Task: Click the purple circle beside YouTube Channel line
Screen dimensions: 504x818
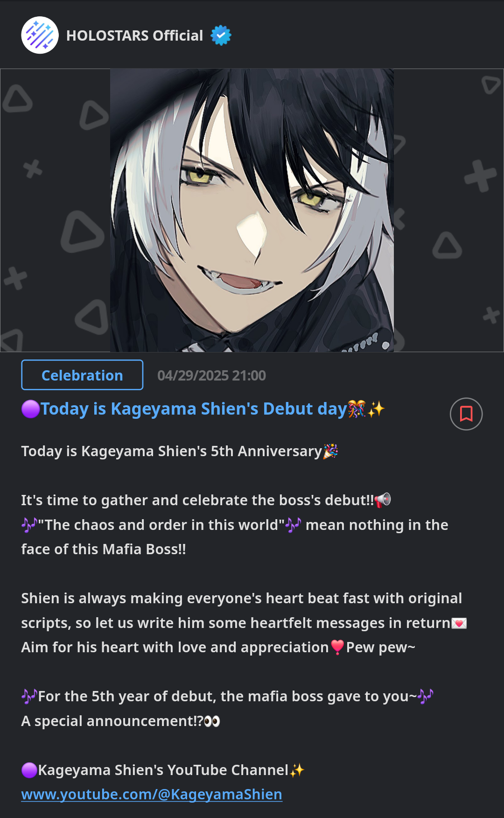Action: (29, 770)
